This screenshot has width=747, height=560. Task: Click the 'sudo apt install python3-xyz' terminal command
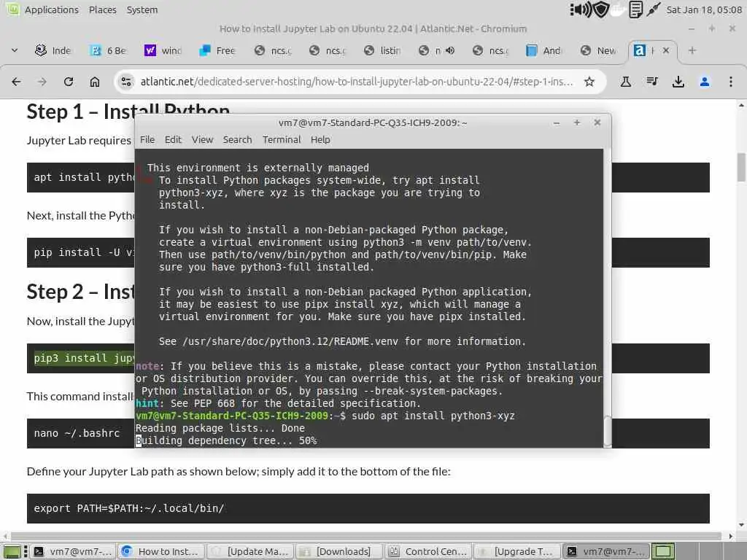[433, 416]
